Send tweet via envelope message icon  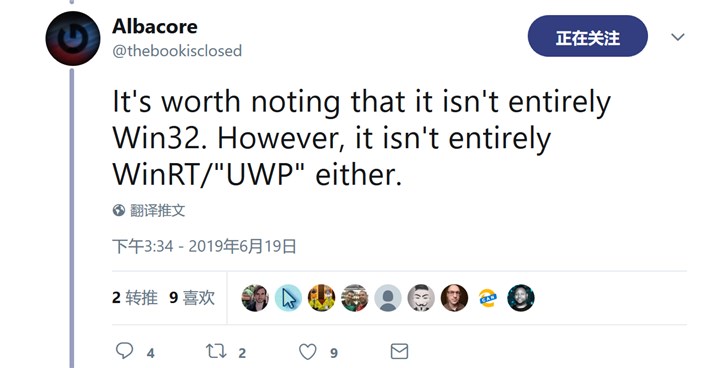pos(399,351)
